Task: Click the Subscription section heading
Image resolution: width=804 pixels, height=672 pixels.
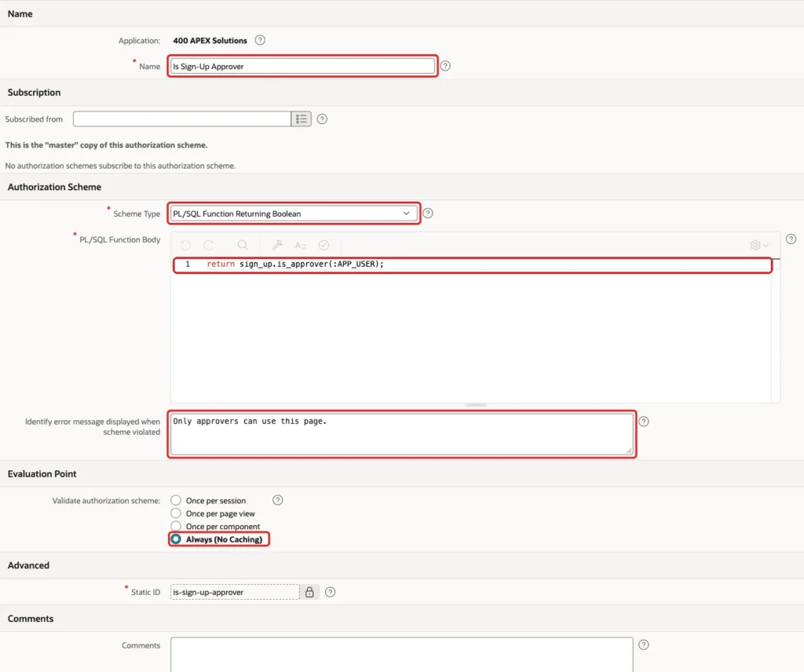Action: (34, 93)
